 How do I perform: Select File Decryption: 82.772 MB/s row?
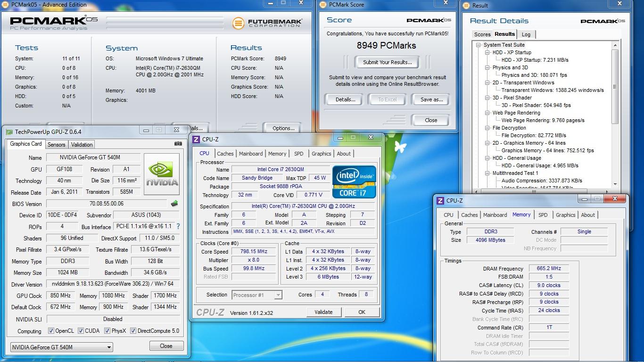coord(534,135)
